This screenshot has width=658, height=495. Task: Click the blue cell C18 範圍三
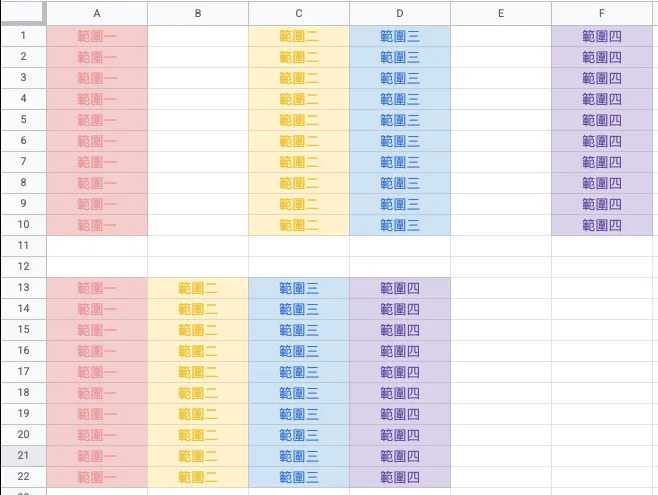pos(299,393)
